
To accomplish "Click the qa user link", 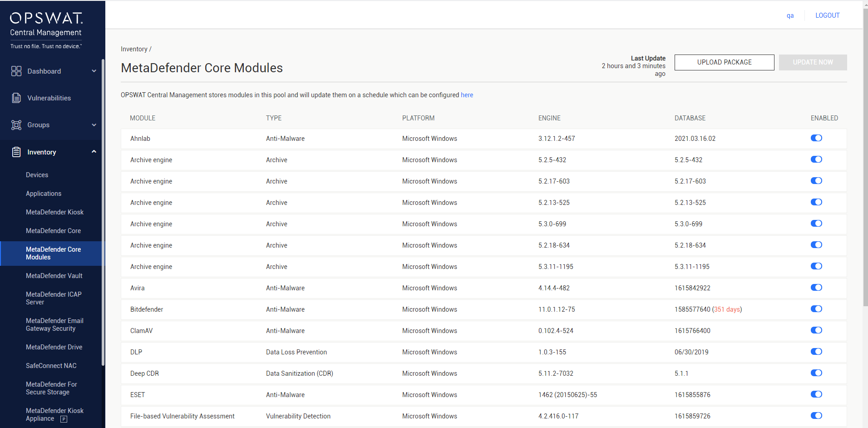I will (790, 16).
